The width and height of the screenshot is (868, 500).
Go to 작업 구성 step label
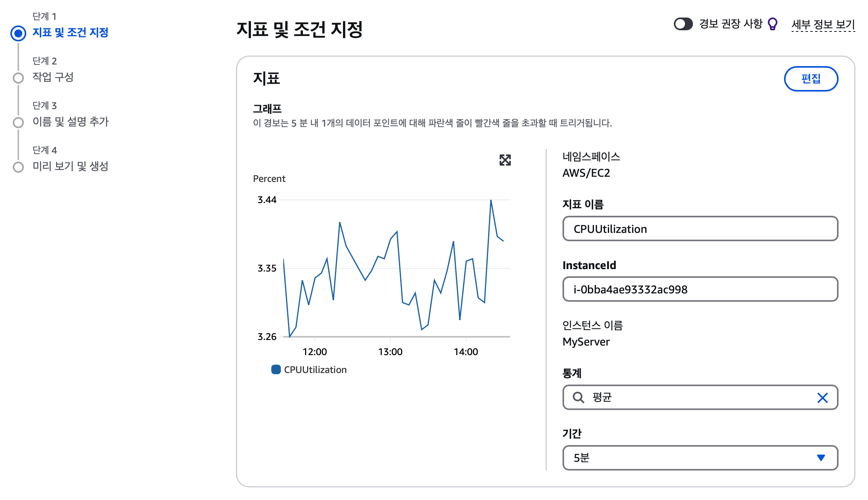point(53,77)
